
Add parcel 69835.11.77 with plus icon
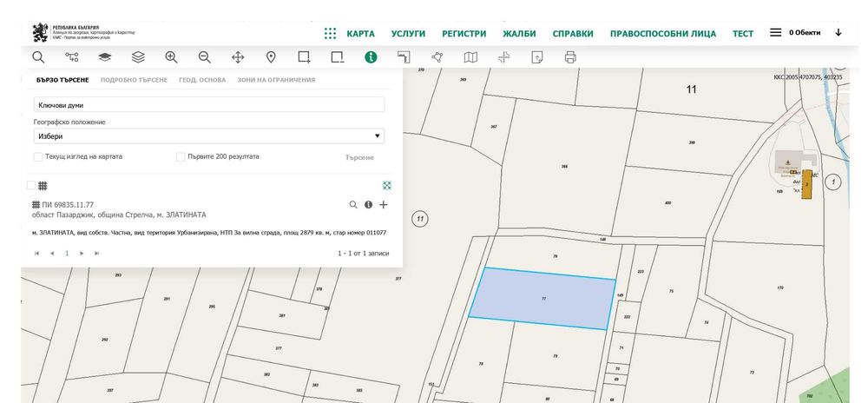click(384, 205)
